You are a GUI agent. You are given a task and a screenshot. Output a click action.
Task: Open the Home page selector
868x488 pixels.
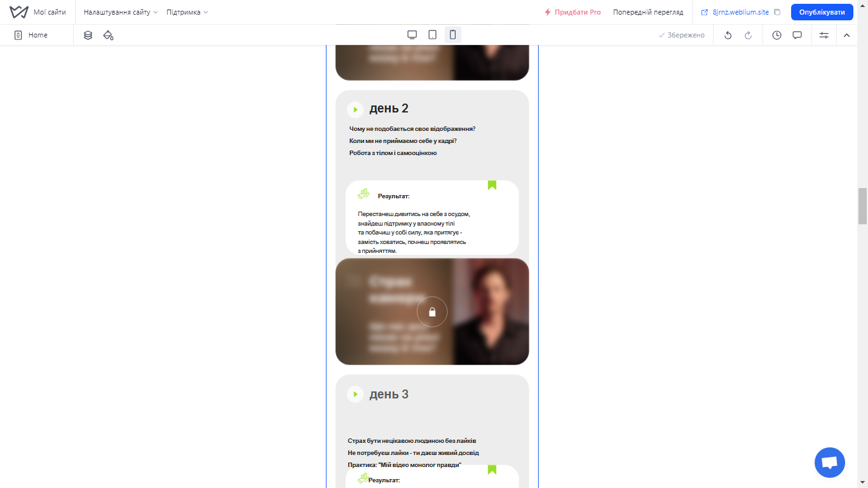(x=31, y=35)
